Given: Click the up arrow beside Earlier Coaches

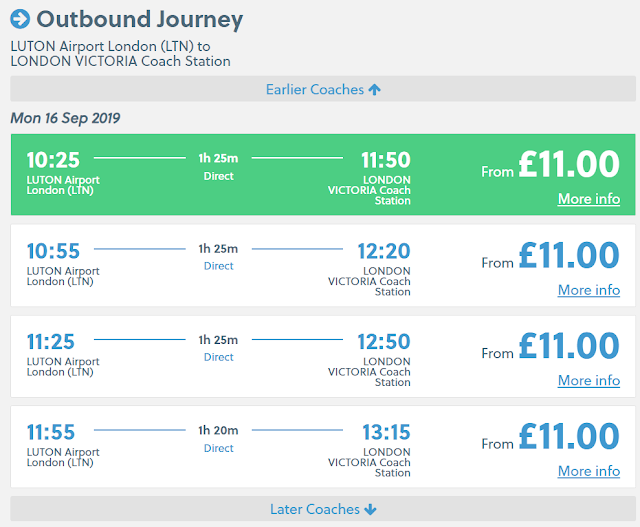Looking at the screenshot, I should coord(375,89).
